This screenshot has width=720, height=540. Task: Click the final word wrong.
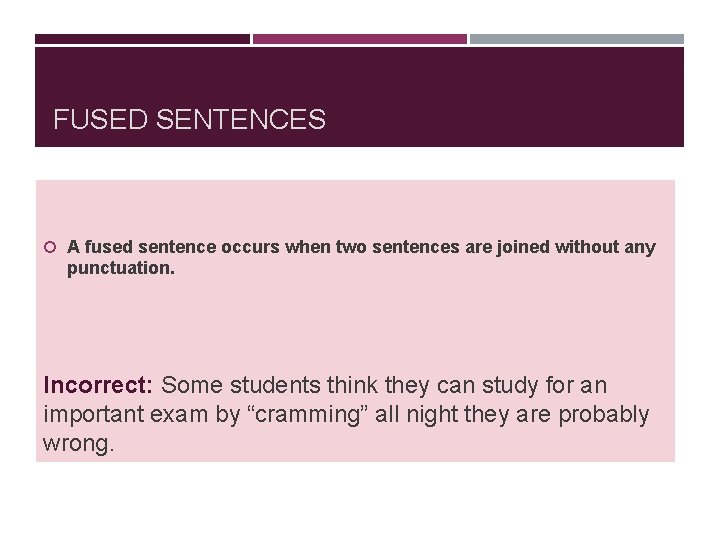click(78, 444)
